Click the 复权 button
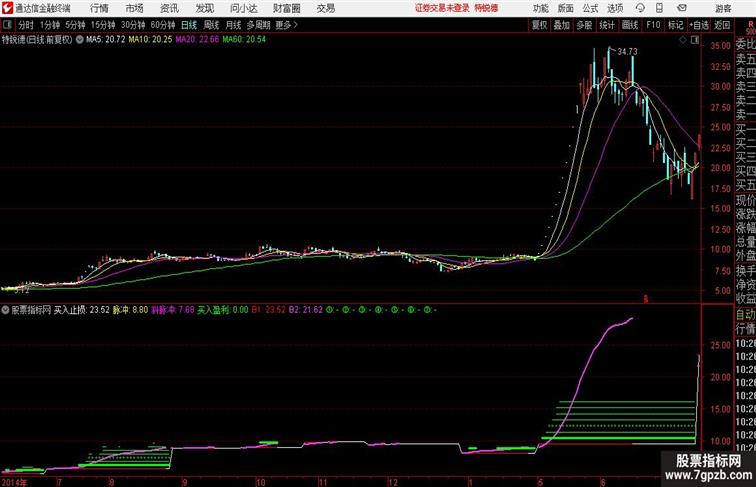This screenshot has height=487, width=756. pos(539,25)
